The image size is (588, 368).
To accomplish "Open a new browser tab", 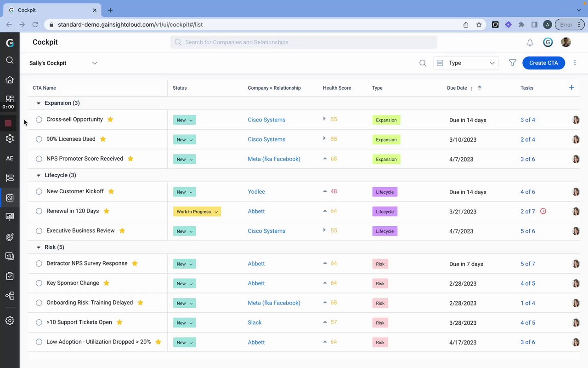I will pos(110,10).
